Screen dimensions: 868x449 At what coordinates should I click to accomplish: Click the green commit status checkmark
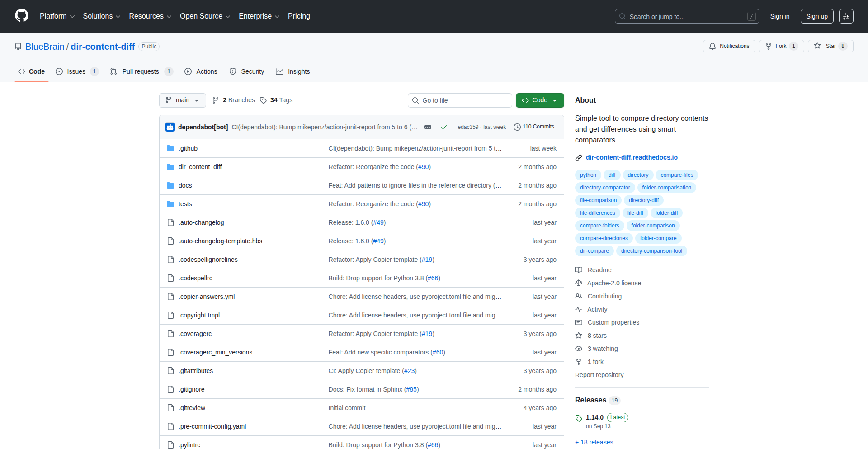[444, 127]
